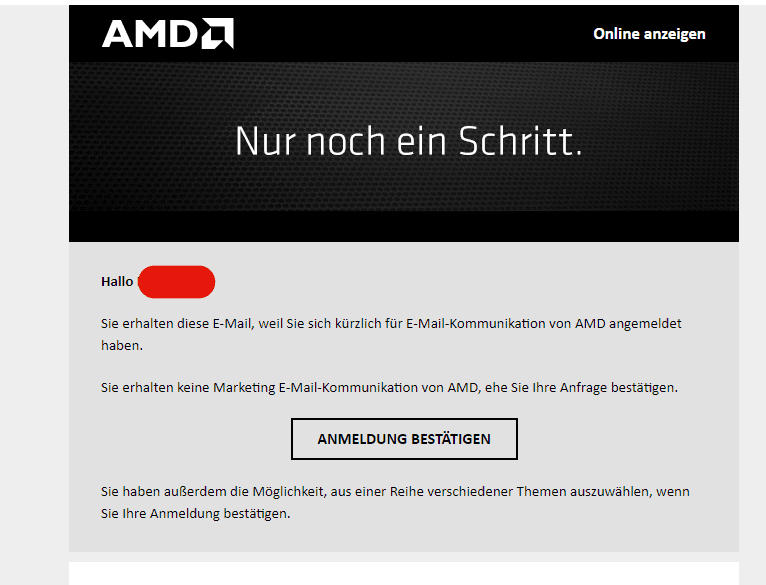Viewport: 766px width, 585px height.
Task: Click the AMD logo wordmark
Action: [x=168, y=34]
